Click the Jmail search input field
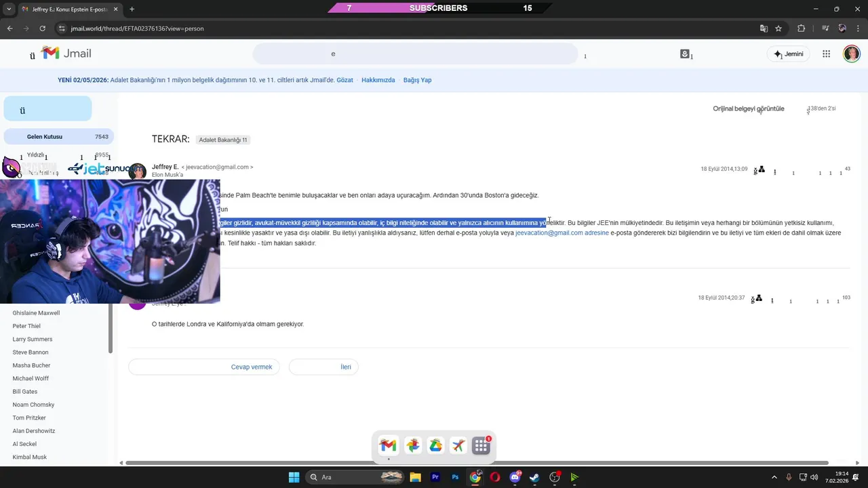Viewport: 868px width, 488px height. 415,54
